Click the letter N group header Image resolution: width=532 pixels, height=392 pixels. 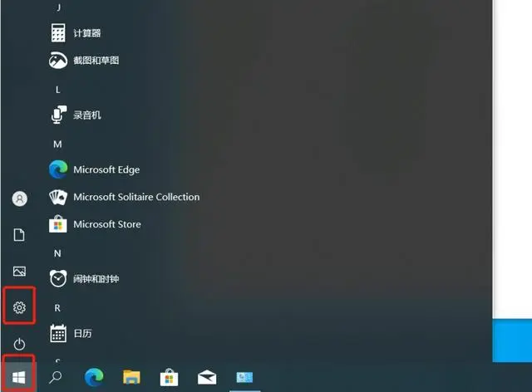click(58, 252)
